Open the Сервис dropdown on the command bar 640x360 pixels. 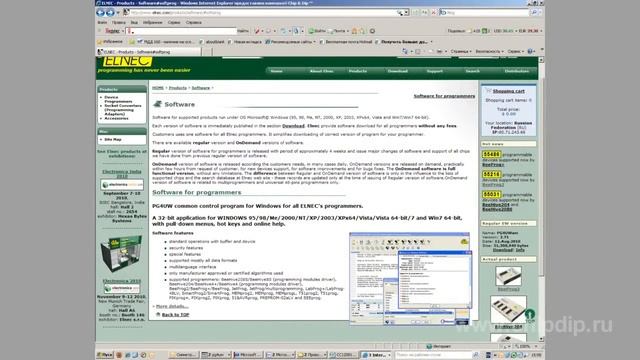point(516,51)
